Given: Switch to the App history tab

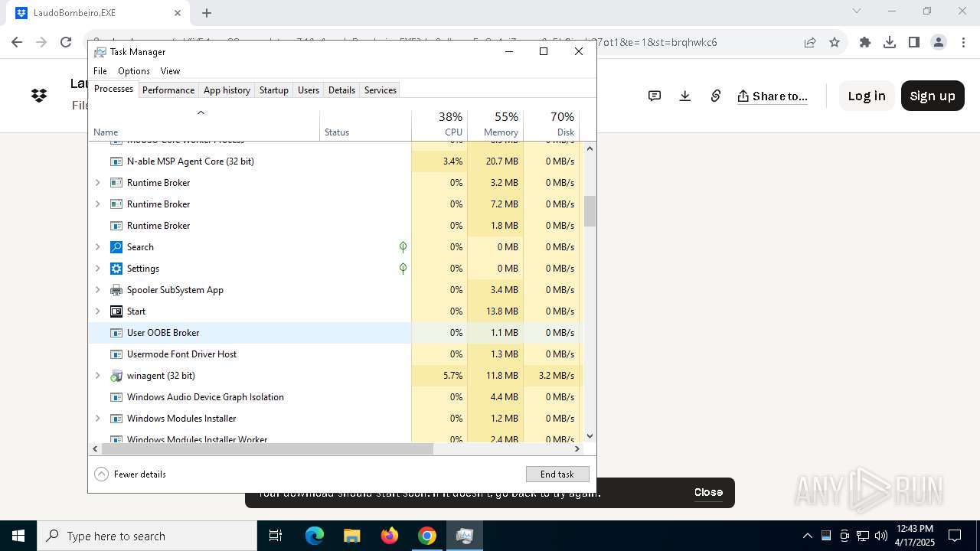Looking at the screenshot, I should click(x=227, y=90).
